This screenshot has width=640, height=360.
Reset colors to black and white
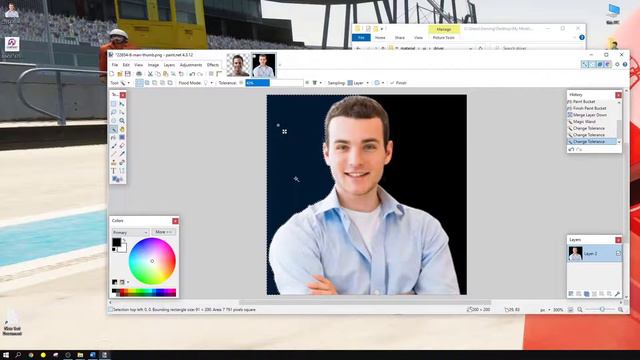click(114, 249)
